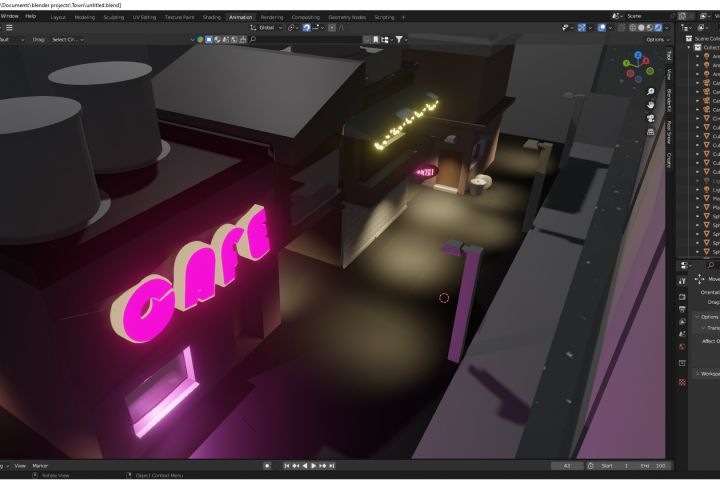
Task: Switch to the Shading workspace tab
Action: (212, 17)
